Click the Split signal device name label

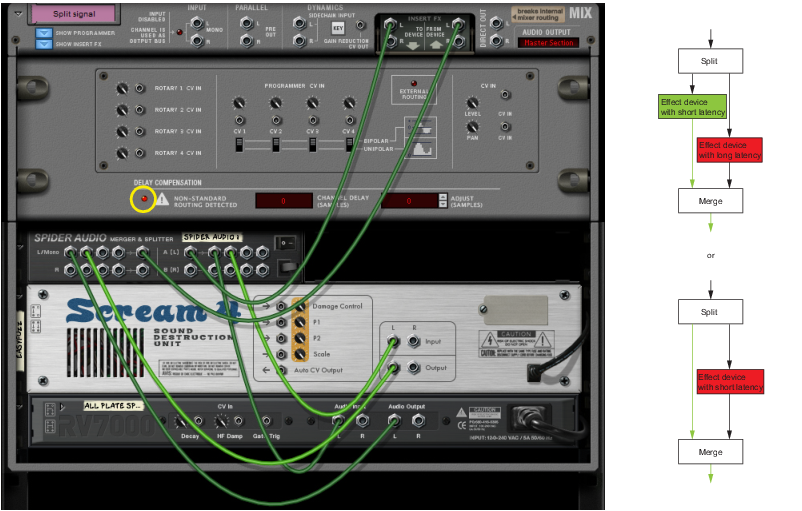click(77, 15)
